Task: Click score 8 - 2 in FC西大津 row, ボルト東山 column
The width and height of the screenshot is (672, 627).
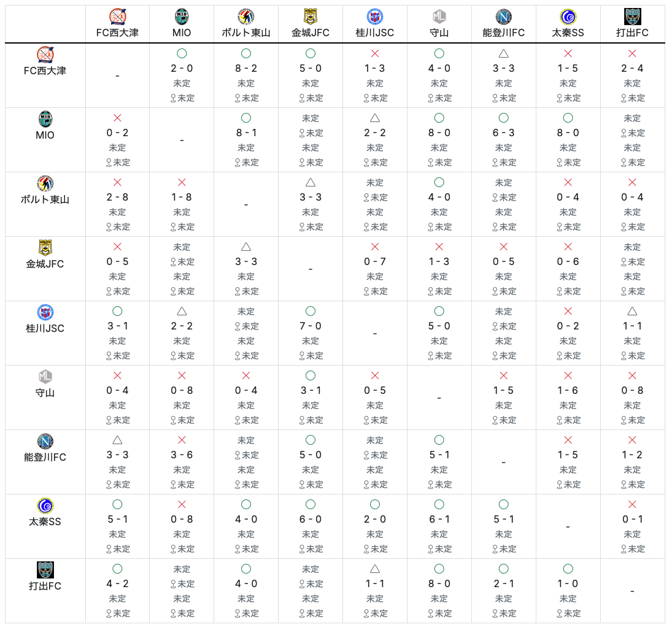Action: click(x=246, y=69)
